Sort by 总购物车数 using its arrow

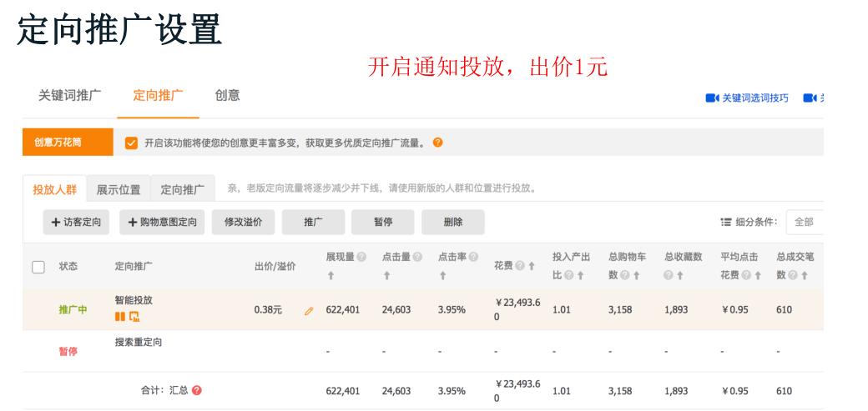[x=637, y=275]
